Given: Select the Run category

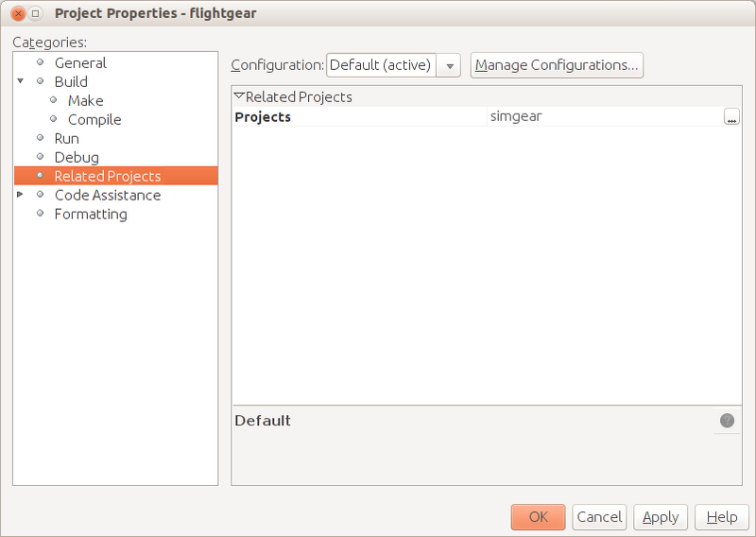Looking at the screenshot, I should pos(66,138).
